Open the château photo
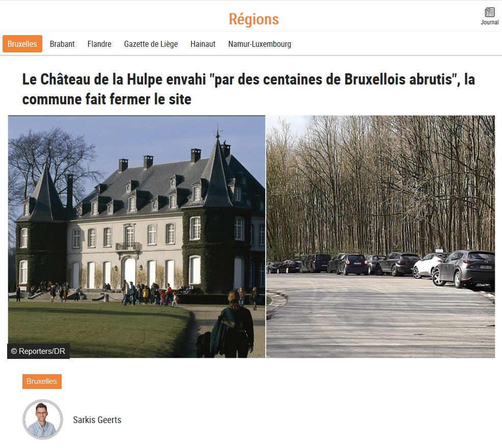The height and width of the screenshot is (448, 502). coord(137,237)
